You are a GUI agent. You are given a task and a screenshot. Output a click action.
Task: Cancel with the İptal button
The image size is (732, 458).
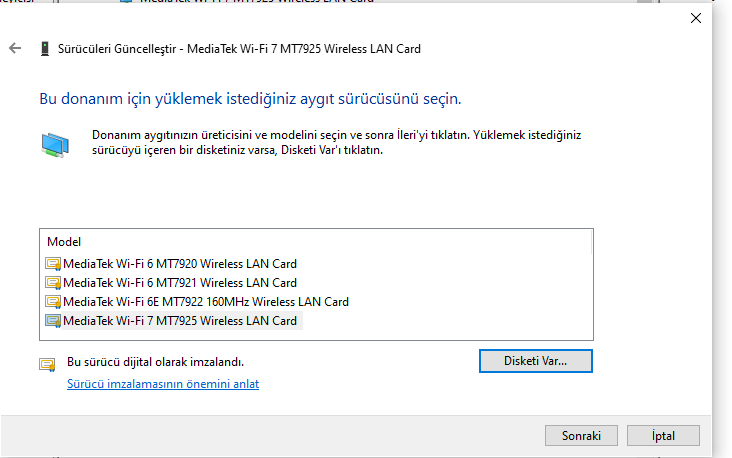point(663,436)
